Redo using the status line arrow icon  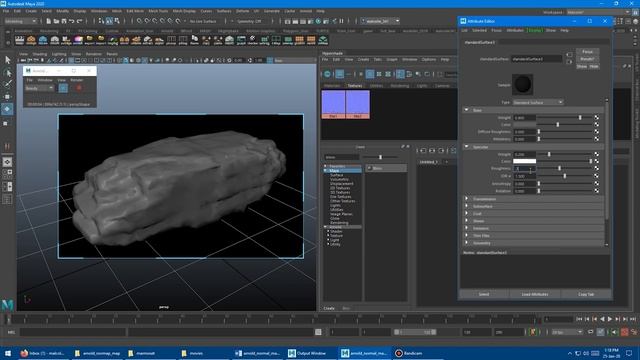80,21
